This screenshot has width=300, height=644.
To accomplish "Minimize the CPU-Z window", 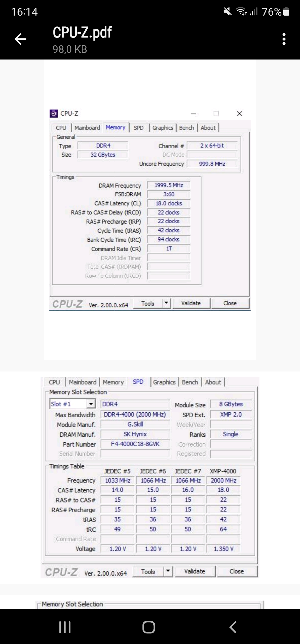I will [193, 113].
